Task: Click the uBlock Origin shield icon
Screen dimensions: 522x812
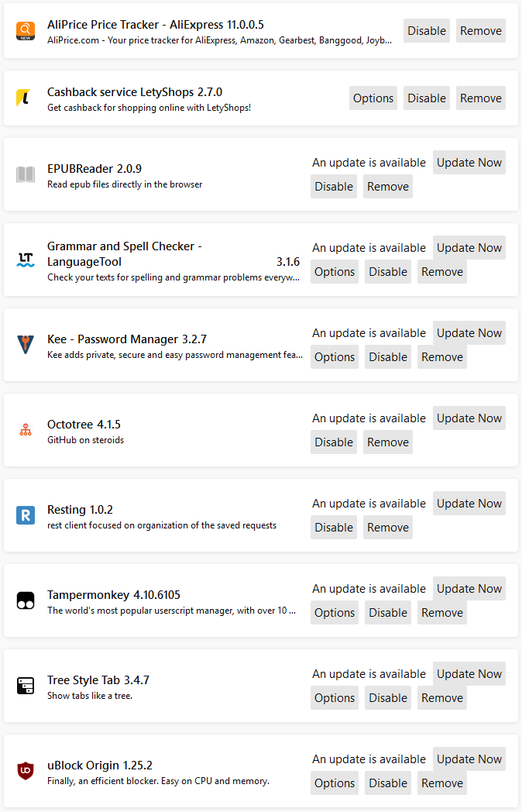Action: coord(26,771)
